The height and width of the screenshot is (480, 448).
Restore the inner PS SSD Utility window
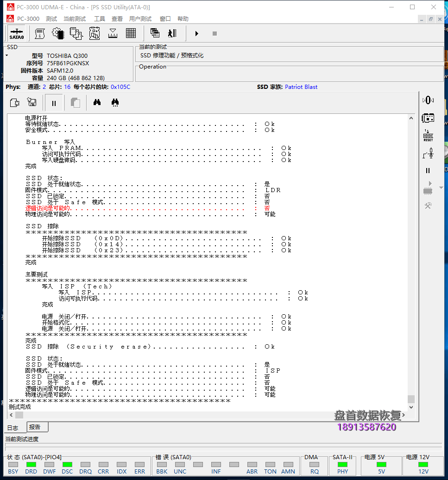[430, 19]
